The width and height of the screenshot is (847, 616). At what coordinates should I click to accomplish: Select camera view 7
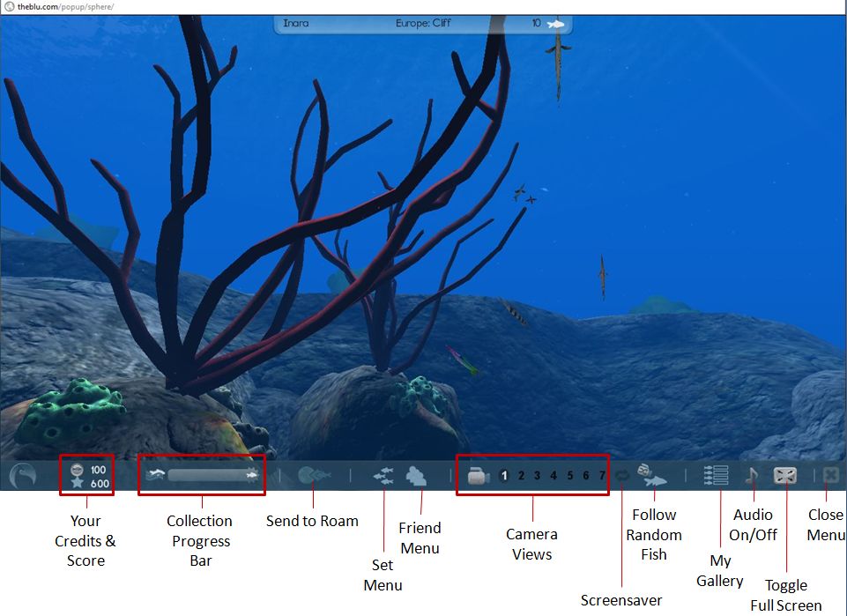coord(602,476)
